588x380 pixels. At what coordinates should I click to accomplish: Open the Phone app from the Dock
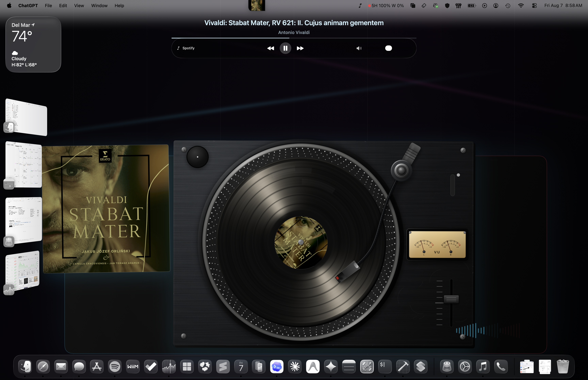(x=501, y=367)
